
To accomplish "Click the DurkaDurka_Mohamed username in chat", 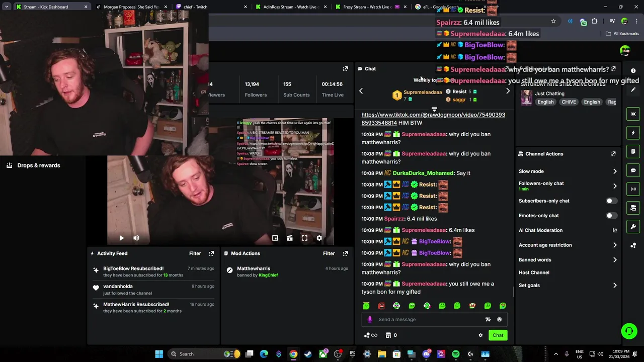I will point(423,173).
